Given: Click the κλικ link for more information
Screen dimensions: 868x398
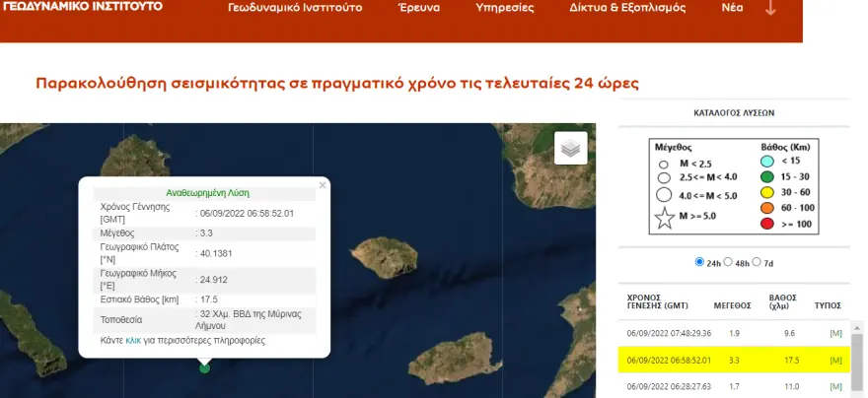Looking at the screenshot, I should coord(133,340).
